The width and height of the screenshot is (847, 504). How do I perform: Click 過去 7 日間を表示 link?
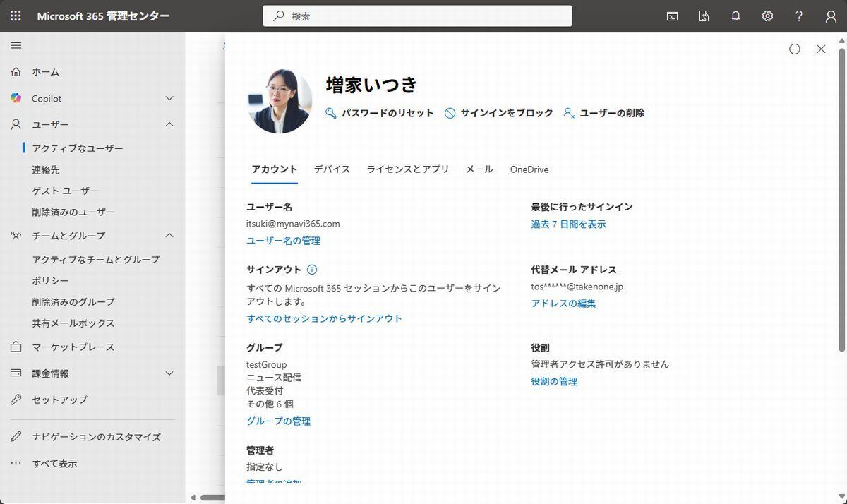point(568,224)
